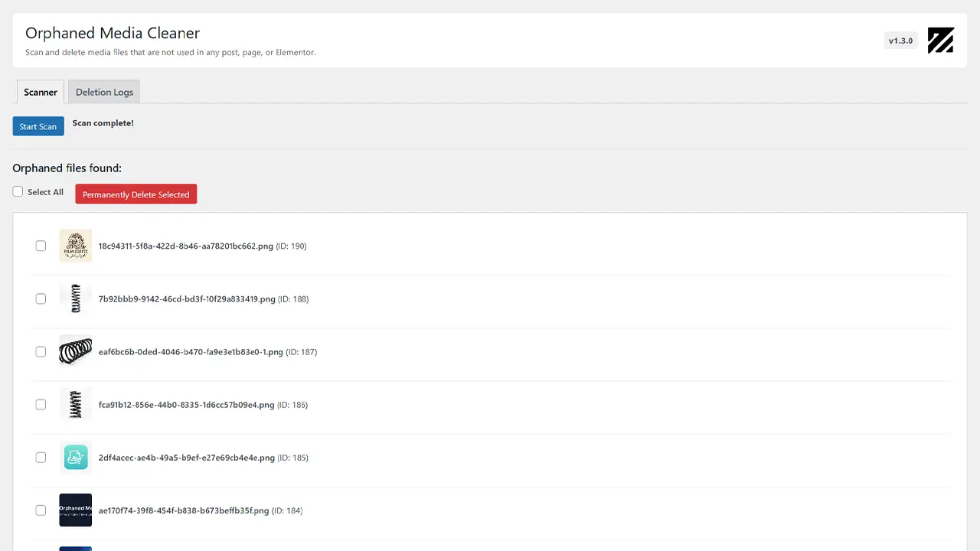Click the v1.3.0 version badge
The width and height of the screenshot is (980, 551).
point(900,41)
